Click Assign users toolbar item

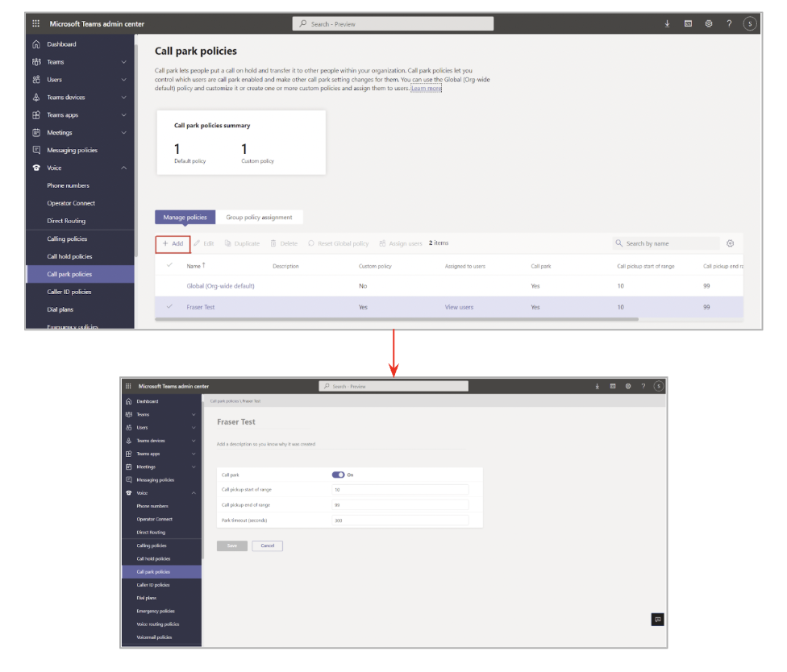click(401, 243)
